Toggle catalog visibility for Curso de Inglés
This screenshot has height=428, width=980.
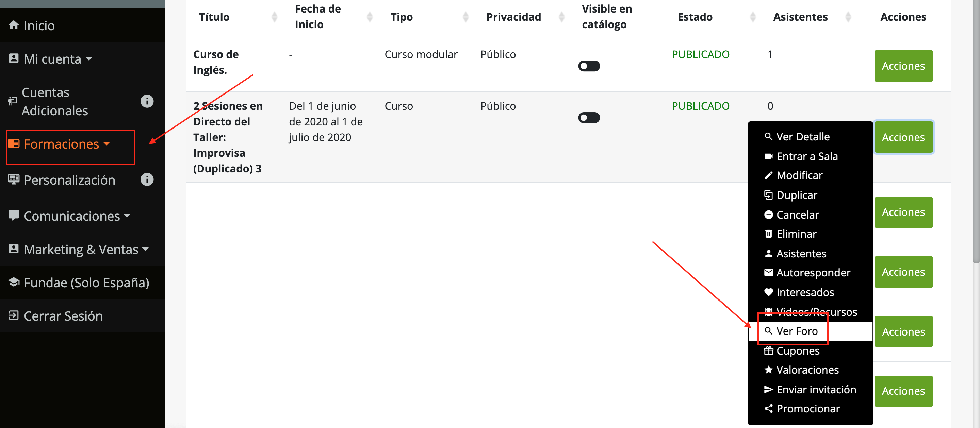(x=589, y=66)
